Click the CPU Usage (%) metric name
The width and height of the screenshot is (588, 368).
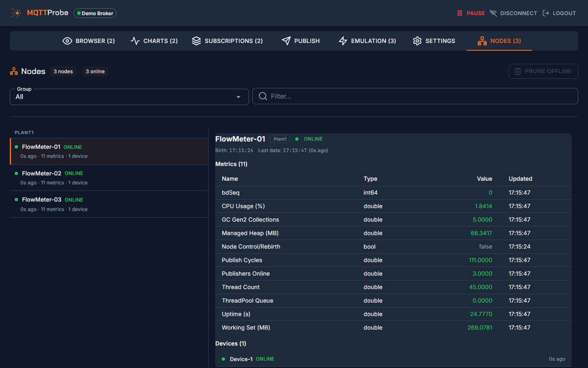(x=243, y=206)
